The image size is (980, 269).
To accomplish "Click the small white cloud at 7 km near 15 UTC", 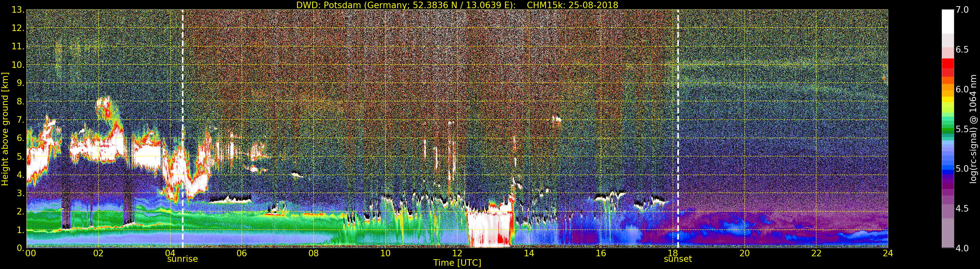I will coord(556,119).
